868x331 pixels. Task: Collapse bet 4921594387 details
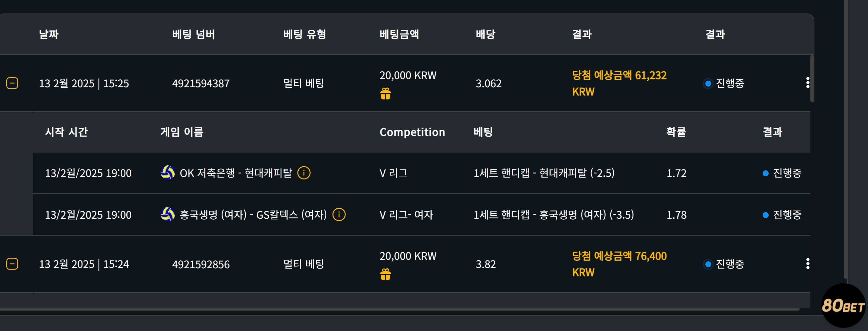pos(12,83)
